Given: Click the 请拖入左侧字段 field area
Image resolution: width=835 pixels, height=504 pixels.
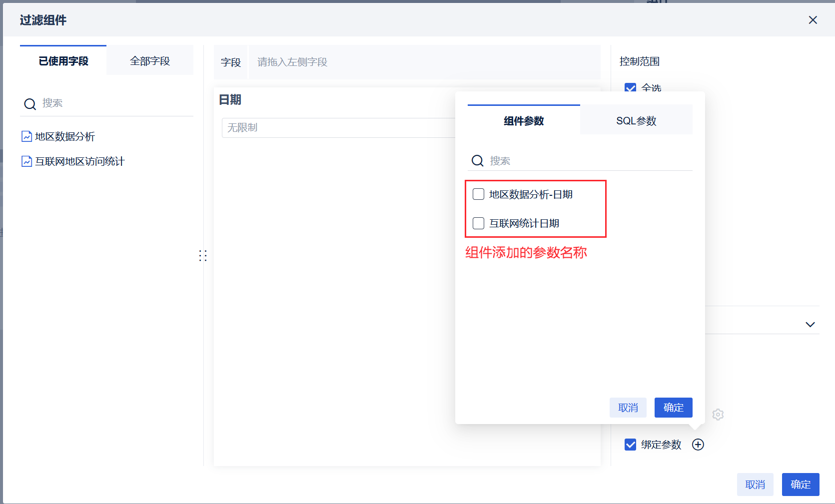Looking at the screenshot, I should click(424, 62).
